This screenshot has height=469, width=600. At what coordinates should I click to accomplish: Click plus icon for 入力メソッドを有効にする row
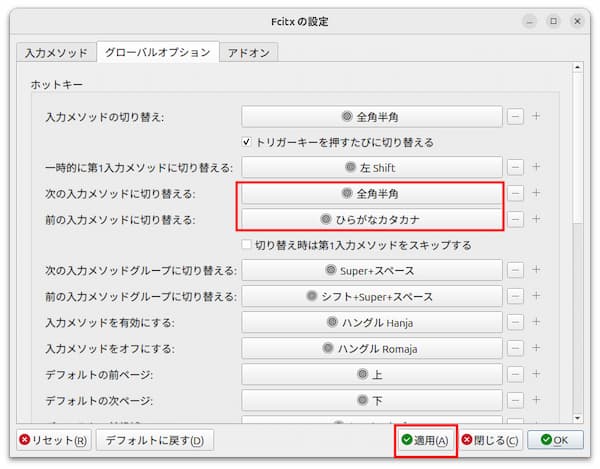click(536, 321)
